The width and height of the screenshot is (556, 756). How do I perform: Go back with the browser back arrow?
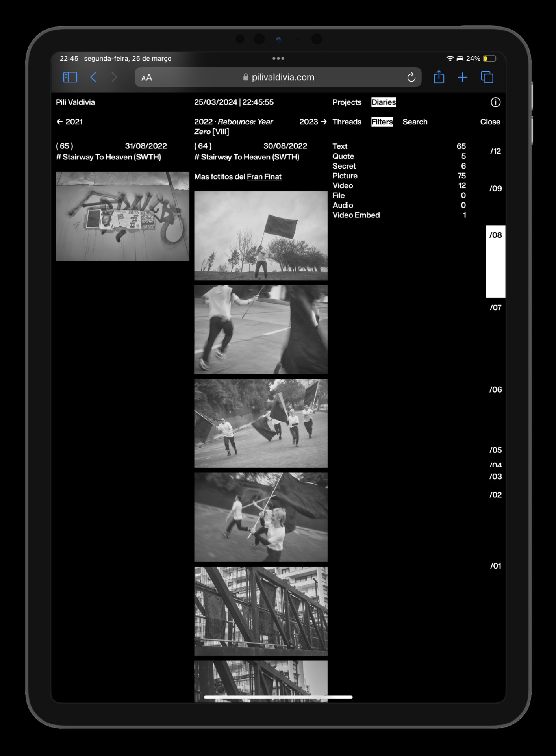[x=93, y=77]
